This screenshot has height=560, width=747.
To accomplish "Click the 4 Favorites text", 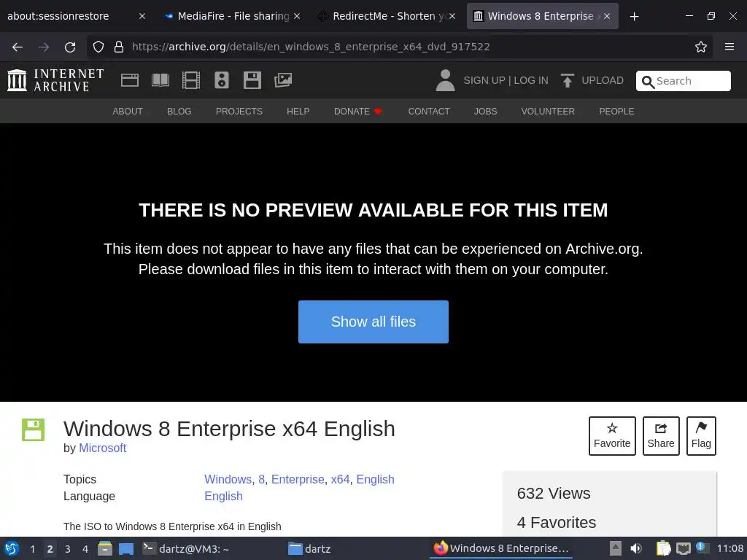I will (x=557, y=522).
